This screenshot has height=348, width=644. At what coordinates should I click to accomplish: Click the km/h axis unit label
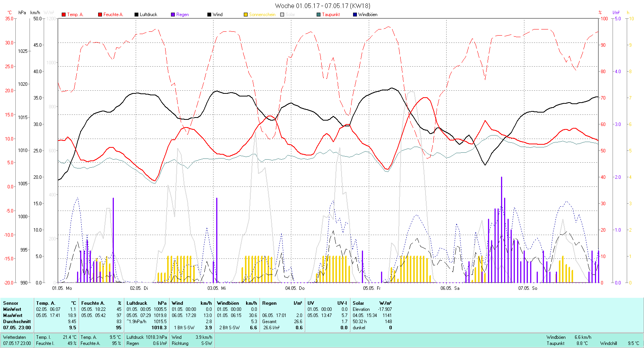(35, 13)
